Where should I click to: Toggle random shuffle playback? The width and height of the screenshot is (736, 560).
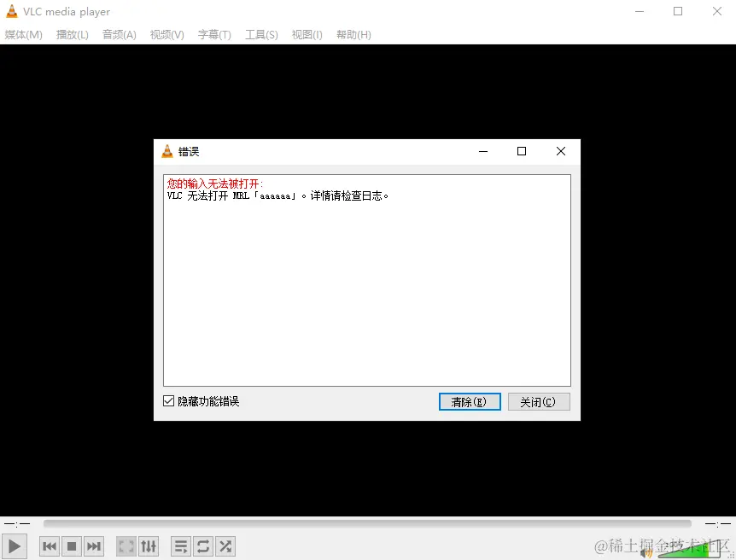point(225,546)
